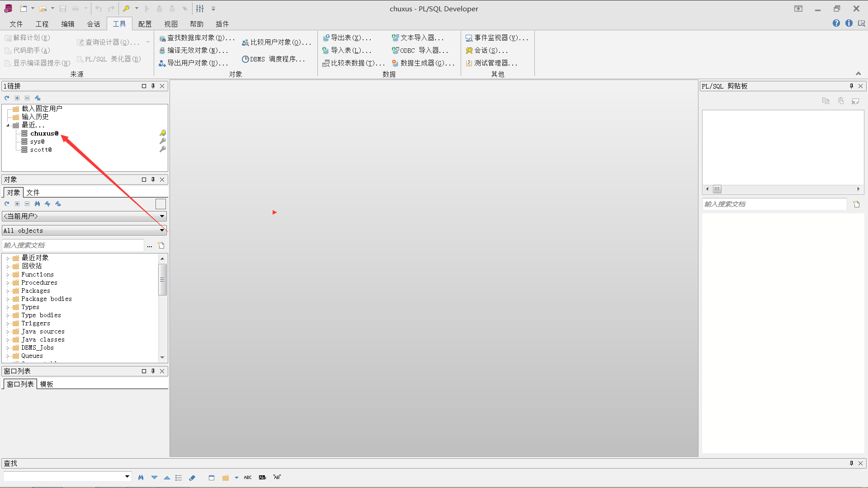
Task: Click the object list vertical scrollbar thumb
Action: point(162,279)
